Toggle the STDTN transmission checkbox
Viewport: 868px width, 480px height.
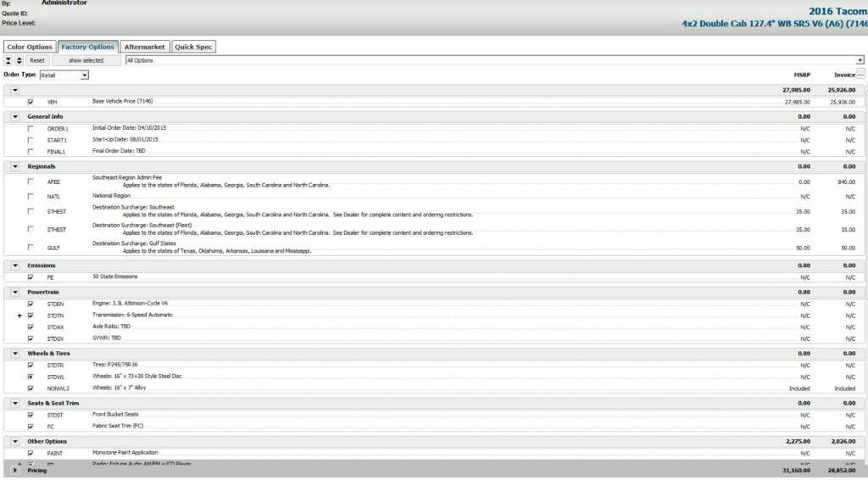[31, 315]
